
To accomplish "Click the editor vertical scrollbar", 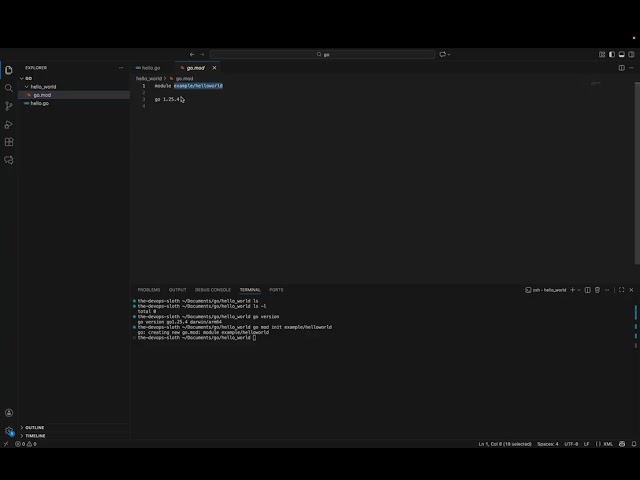I will click(x=637, y=173).
